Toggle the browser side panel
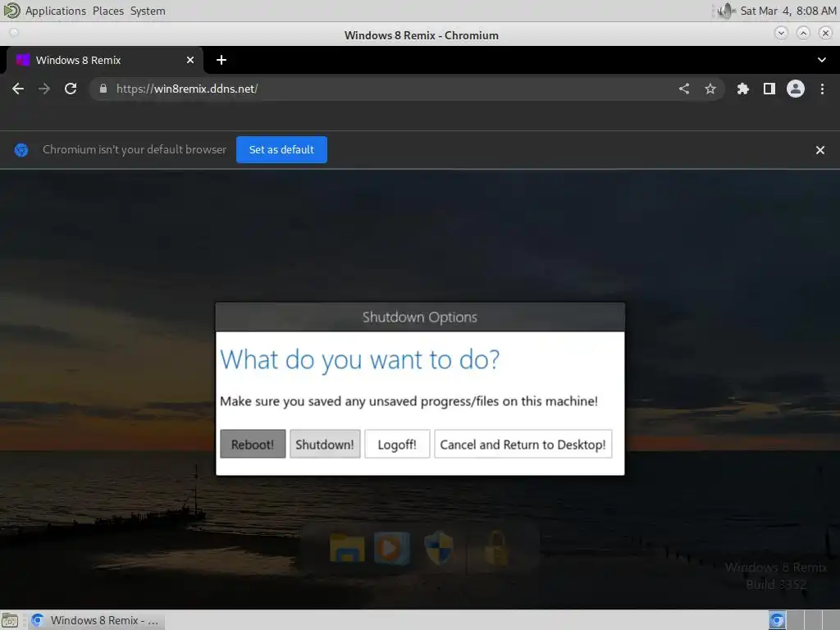 click(x=769, y=89)
